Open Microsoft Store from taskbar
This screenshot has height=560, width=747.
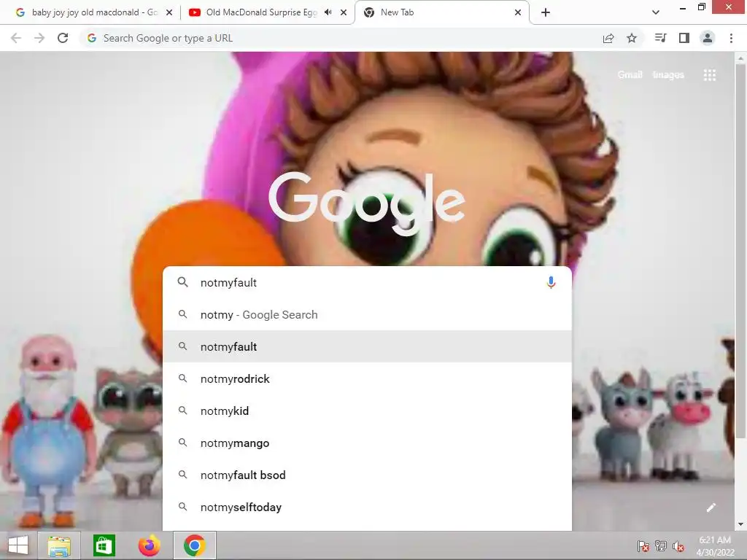tap(104, 545)
